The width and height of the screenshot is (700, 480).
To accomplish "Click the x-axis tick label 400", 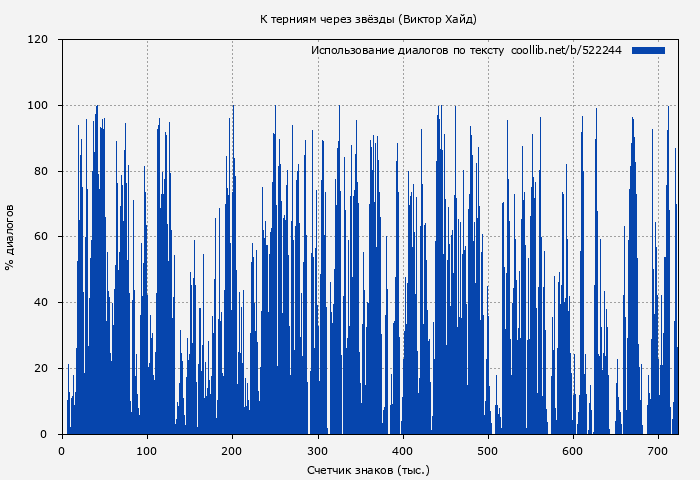I will 402,450.
